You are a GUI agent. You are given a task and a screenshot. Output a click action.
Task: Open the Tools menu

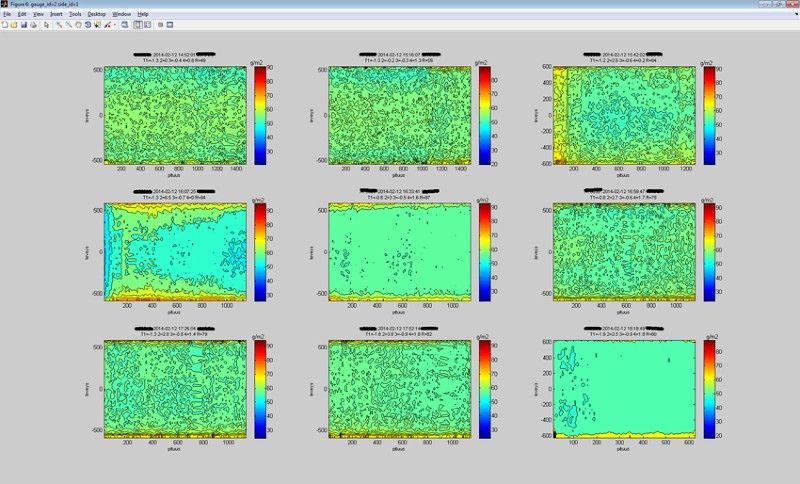(75, 14)
